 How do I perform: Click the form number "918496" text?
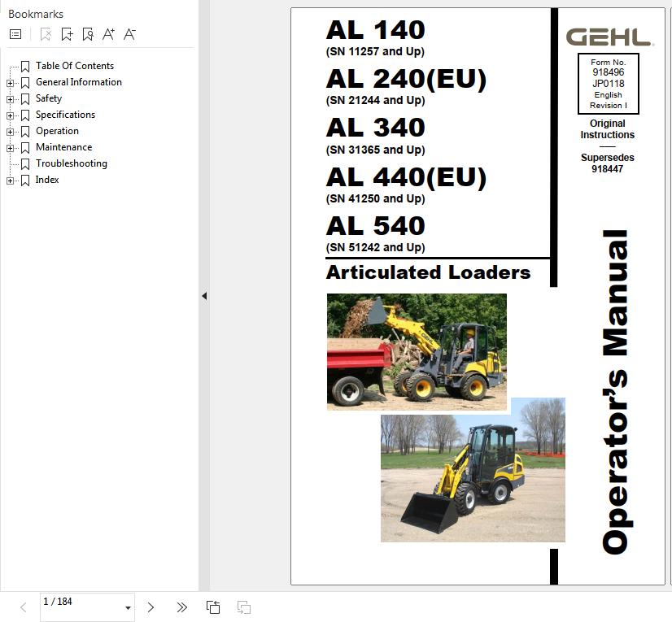click(x=609, y=72)
